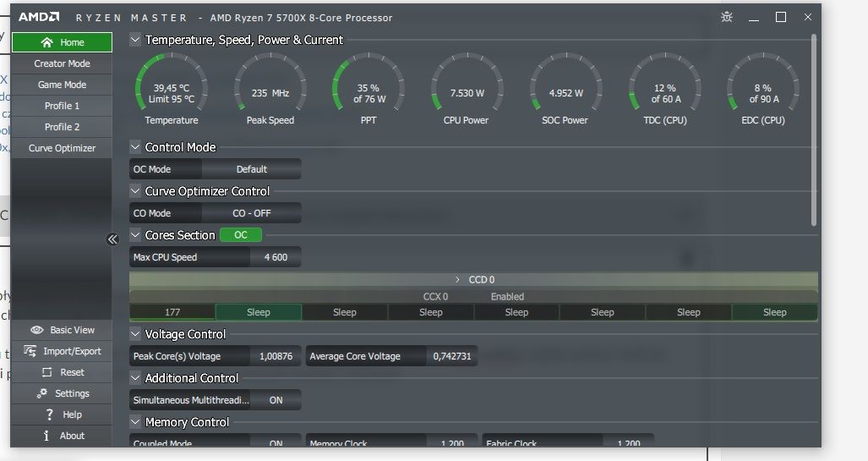Collapse the Curve Optimizer Control section

click(x=134, y=191)
